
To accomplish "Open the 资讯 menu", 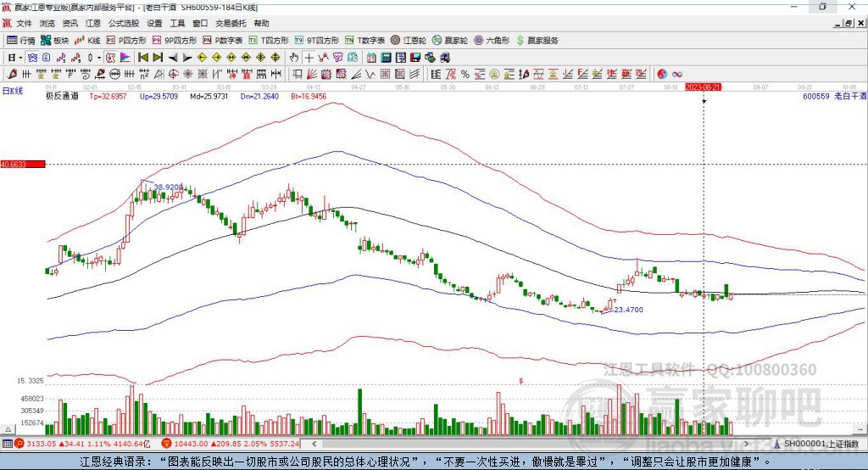I will [x=70, y=23].
